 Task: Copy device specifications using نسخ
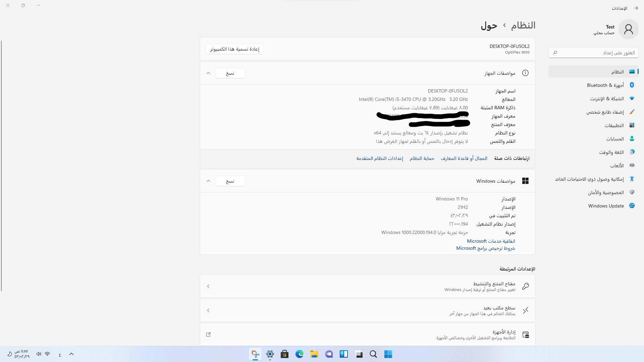pos(230,73)
